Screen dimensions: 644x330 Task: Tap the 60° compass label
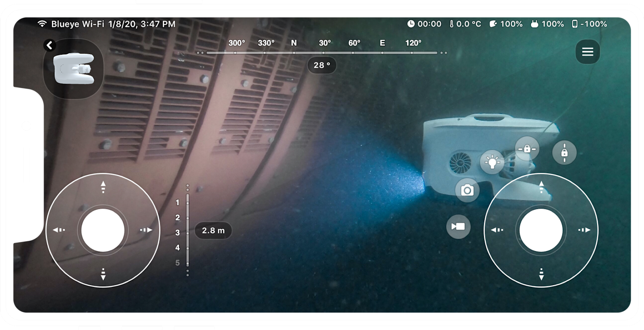pos(354,43)
